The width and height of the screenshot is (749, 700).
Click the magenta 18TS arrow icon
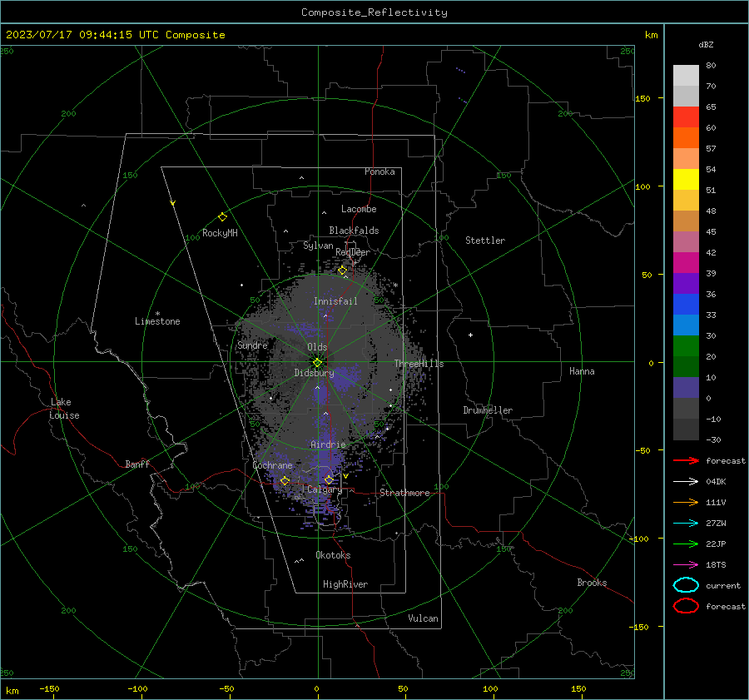tap(686, 565)
